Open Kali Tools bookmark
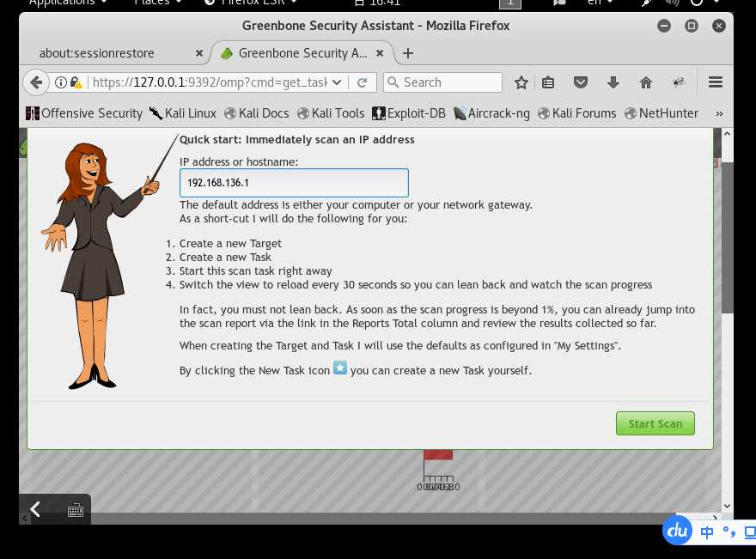756x559 pixels. [331, 113]
